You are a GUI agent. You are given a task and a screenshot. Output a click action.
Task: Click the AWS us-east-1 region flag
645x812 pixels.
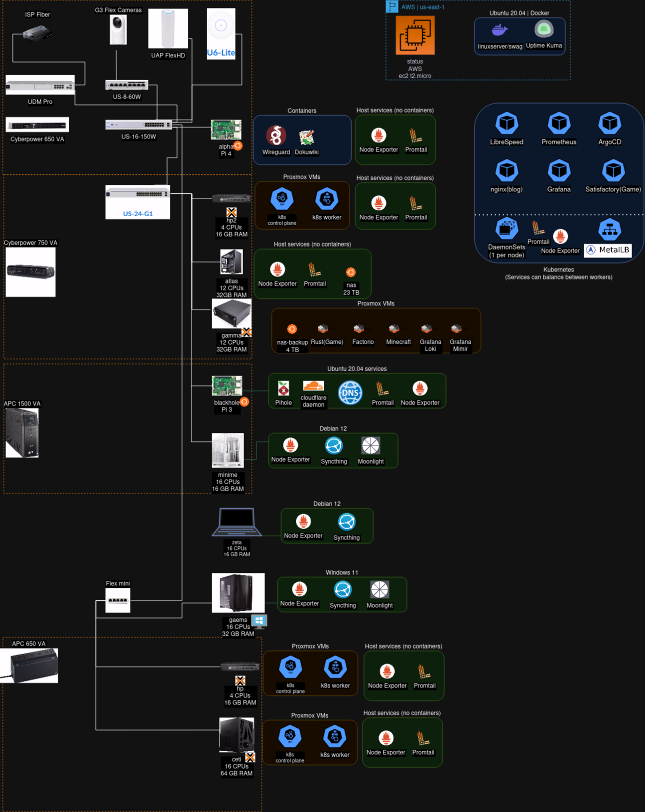tap(392, 6)
